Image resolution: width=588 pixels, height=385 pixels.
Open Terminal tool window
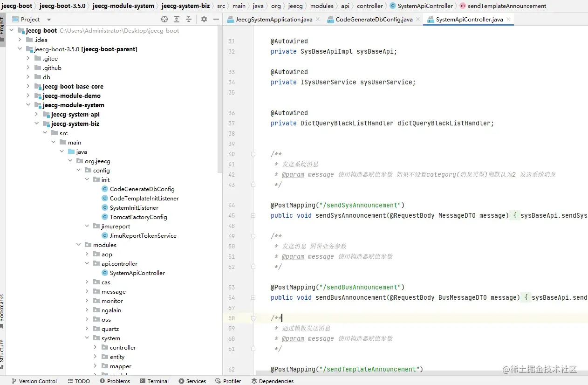pos(154,381)
